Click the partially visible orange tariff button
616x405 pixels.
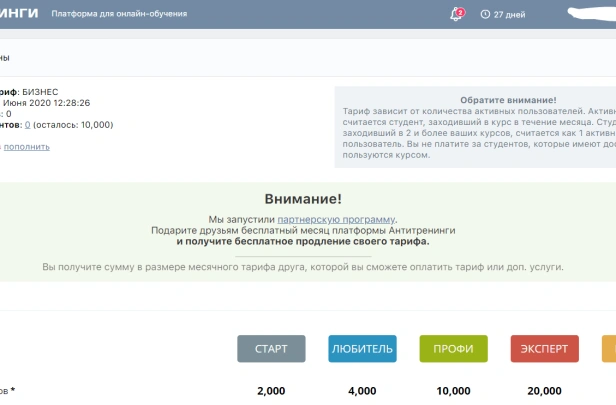608,349
